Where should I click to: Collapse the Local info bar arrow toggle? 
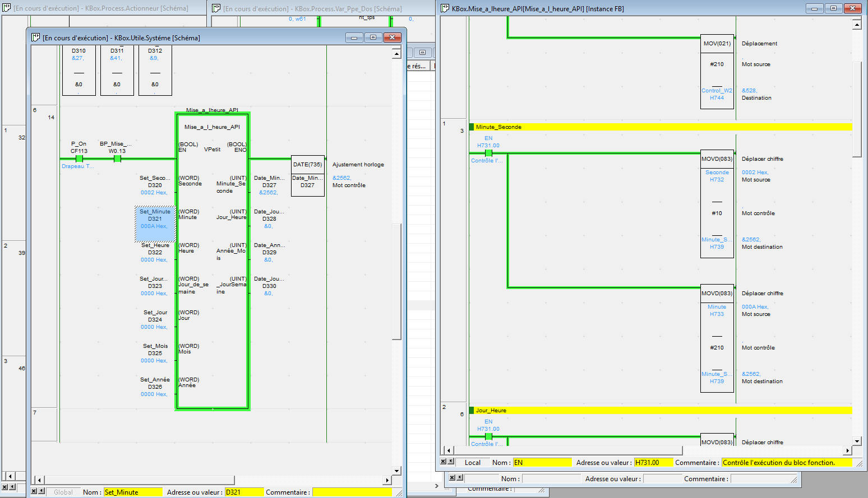tap(451, 462)
